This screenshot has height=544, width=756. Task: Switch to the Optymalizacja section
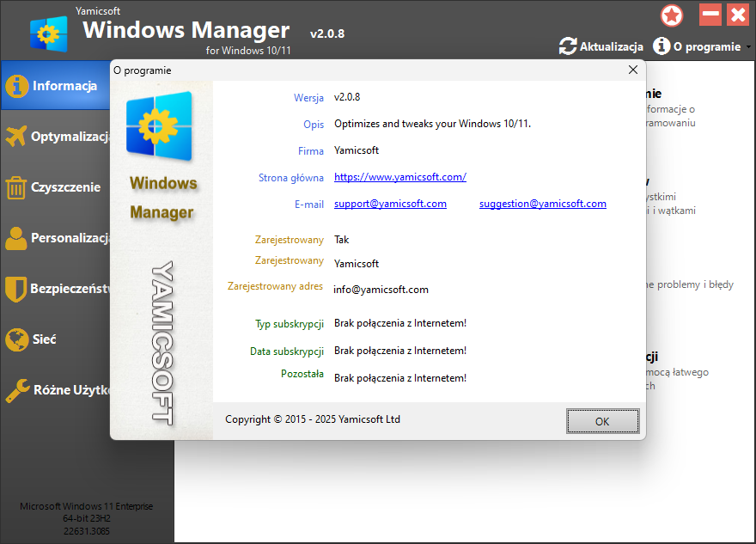56,137
